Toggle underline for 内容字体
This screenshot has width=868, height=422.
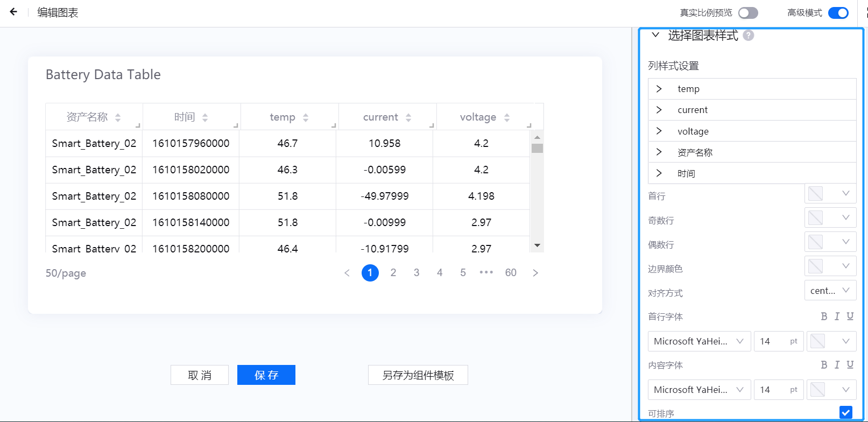pos(850,365)
